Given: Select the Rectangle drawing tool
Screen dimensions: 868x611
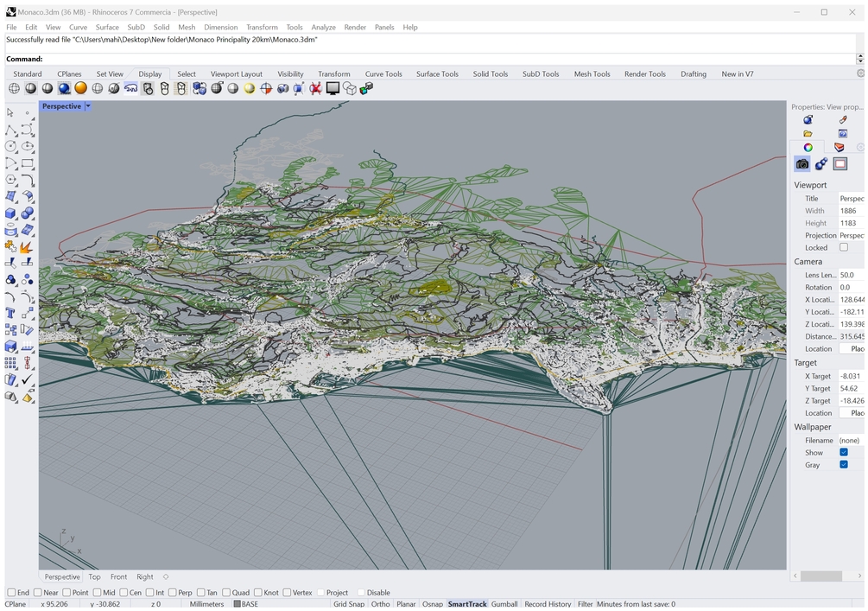Looking at the screenshot, I should 28,163.
